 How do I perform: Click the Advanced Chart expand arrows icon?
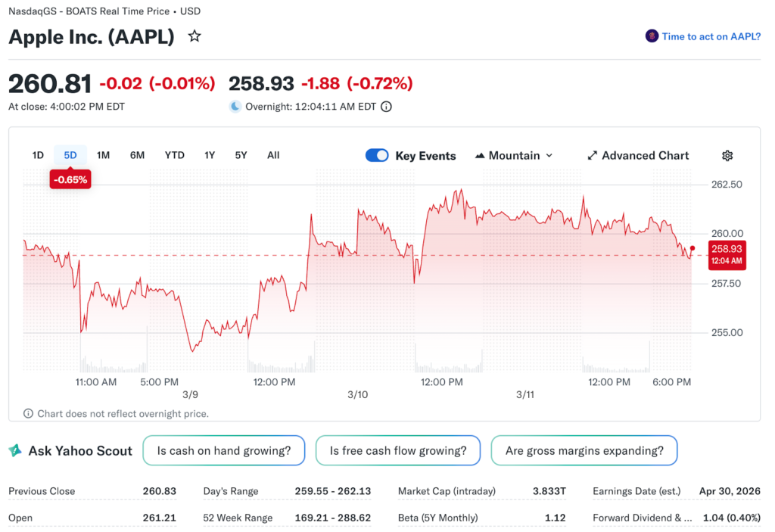click(593, 156)
